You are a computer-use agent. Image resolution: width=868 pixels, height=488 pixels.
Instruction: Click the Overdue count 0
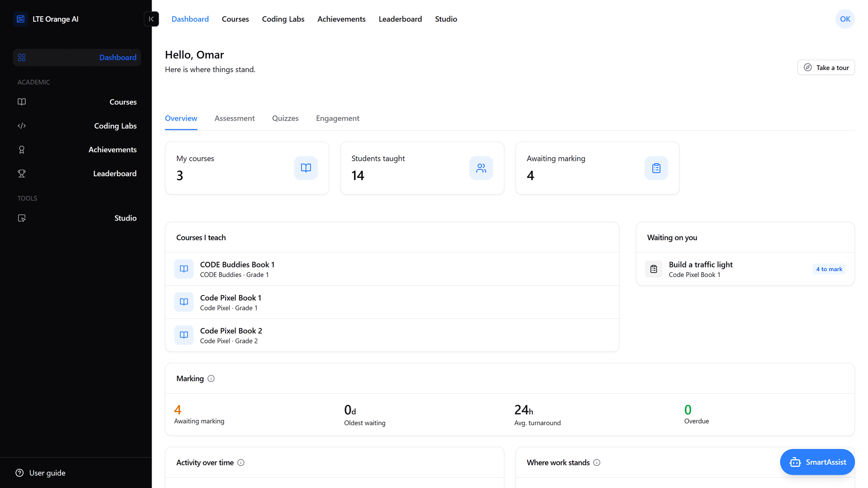point(688,410)
